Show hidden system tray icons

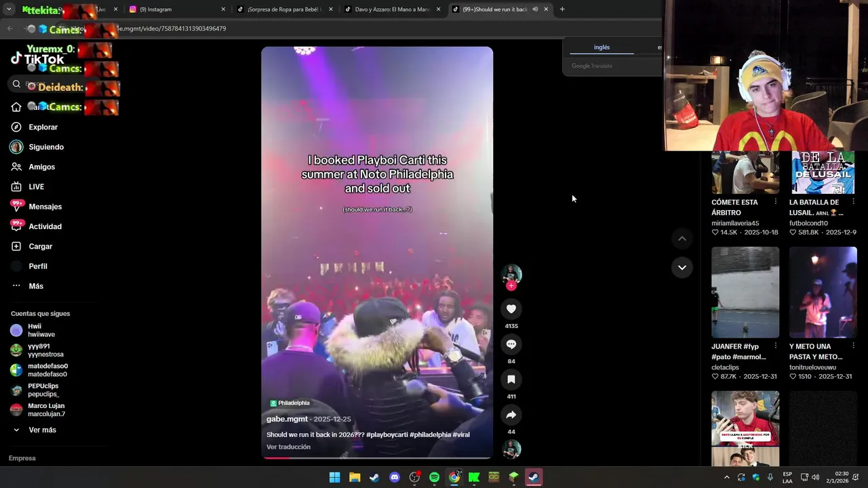pyautogui.click(x=727, y=477)
